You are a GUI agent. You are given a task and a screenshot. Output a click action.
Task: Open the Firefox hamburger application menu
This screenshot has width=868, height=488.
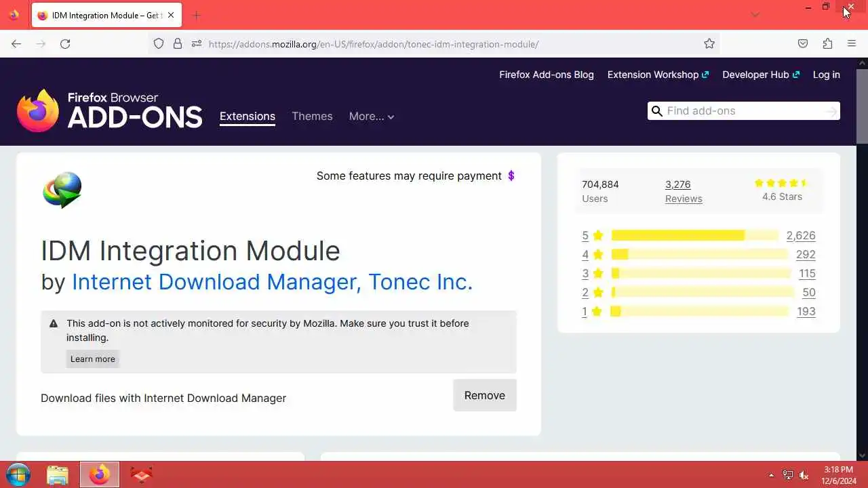tap(852, 44)
